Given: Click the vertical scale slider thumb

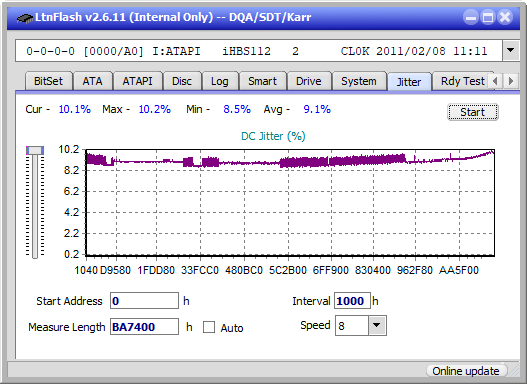Looking at the screenshot, I should [x=35, y=150].
